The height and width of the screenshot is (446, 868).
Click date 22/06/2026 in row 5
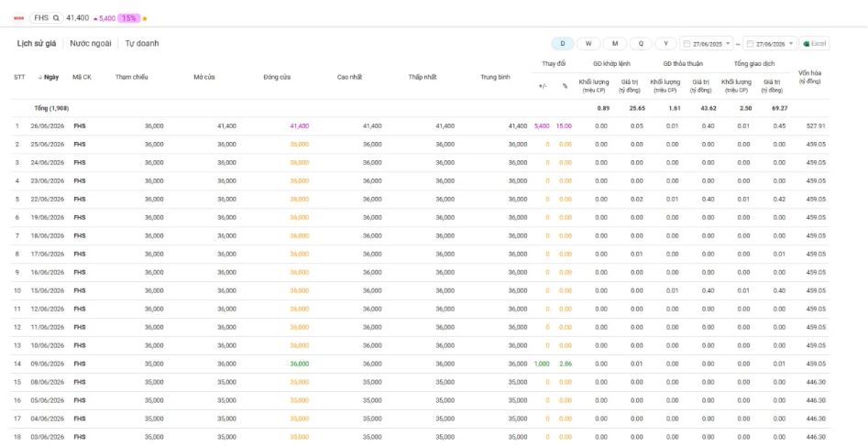(48, 200)
